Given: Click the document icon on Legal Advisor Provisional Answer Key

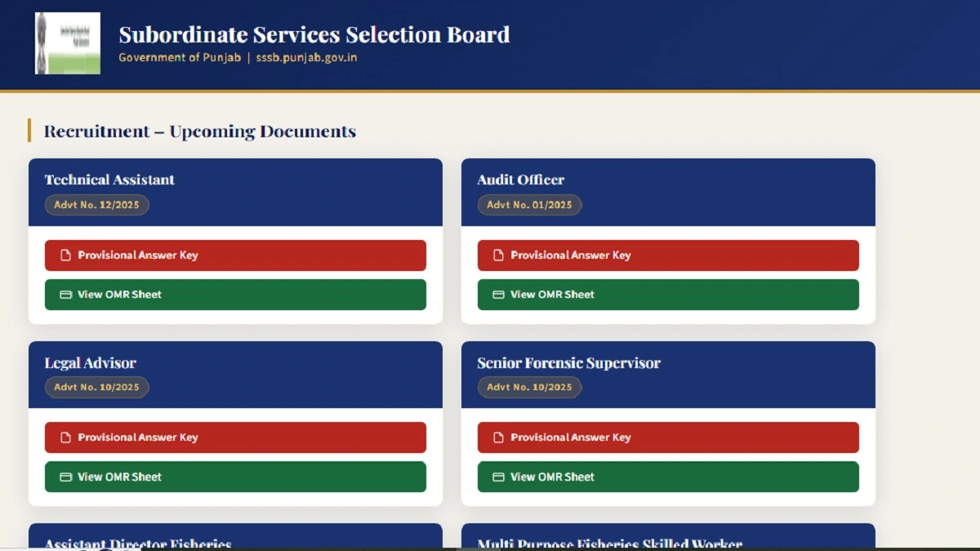Looking at the screenshot, I should pyautogui.click(x=65, y=437).
